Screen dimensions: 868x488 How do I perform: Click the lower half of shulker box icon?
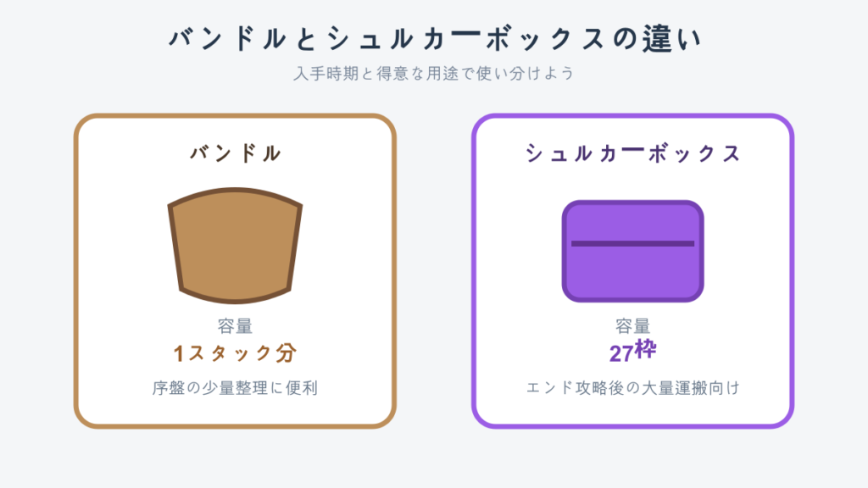click(x=632, y=272)
